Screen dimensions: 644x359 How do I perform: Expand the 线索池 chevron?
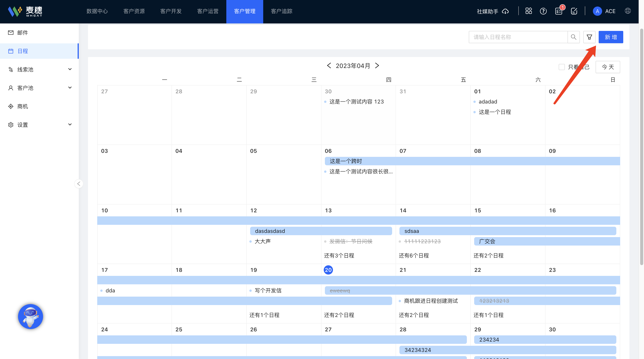tap(70, 69)
